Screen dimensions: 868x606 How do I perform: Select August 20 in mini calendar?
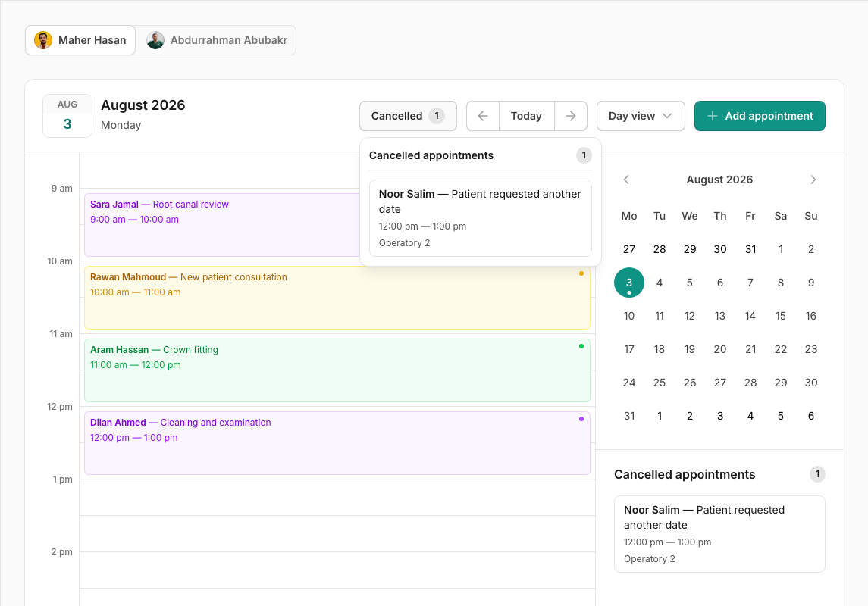pyautogui.click(x=719, y=349)
